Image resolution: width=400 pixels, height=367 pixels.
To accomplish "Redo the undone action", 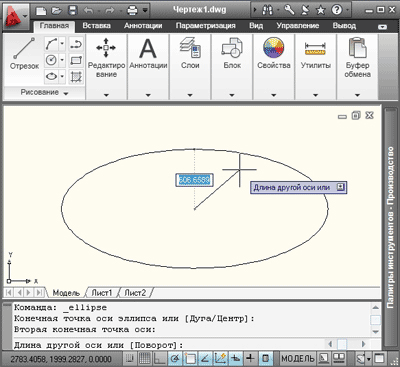I will 110,11.
